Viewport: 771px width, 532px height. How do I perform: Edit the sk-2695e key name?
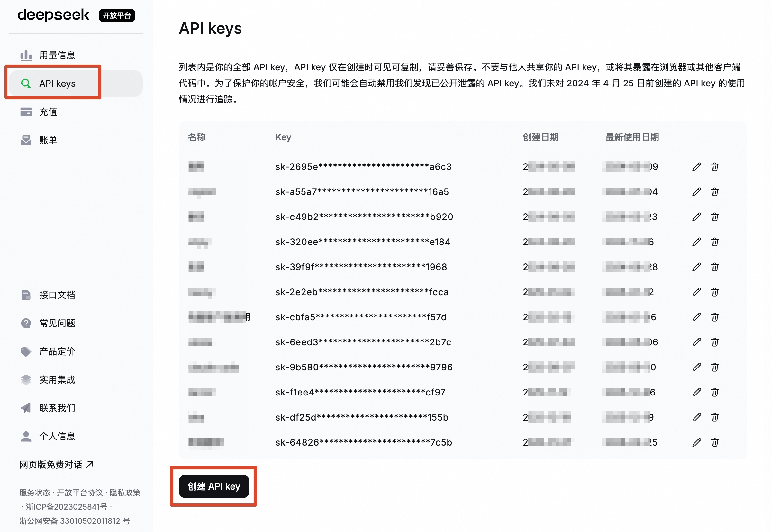coord(696,167)
